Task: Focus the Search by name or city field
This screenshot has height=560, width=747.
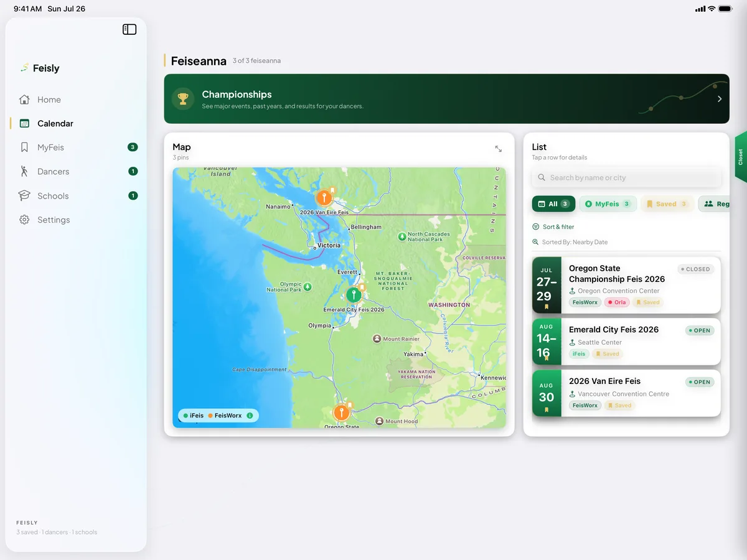Action: (x=626, y=177)
